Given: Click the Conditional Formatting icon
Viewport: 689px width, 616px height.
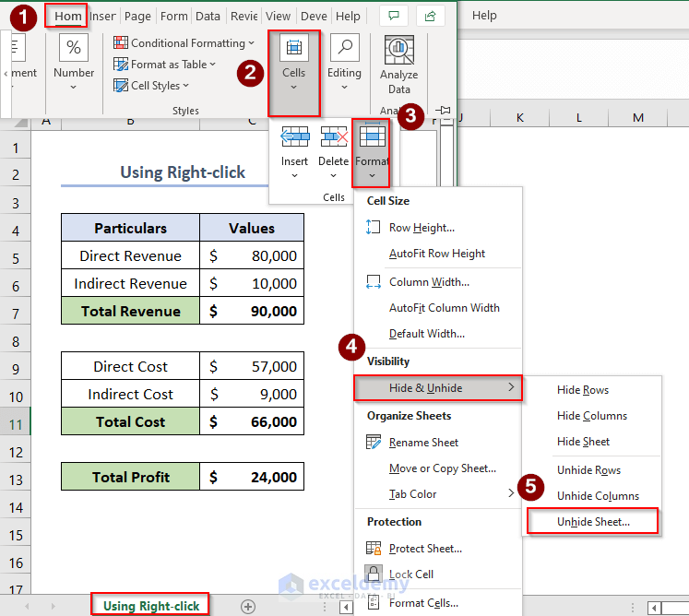Looking at the screenshot, I should click(121, 42).
